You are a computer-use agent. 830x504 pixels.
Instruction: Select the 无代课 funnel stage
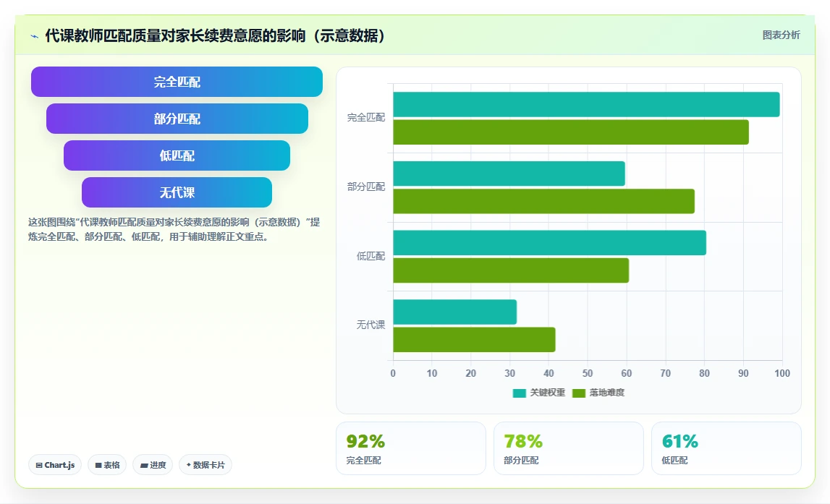[x=177, y=192]
